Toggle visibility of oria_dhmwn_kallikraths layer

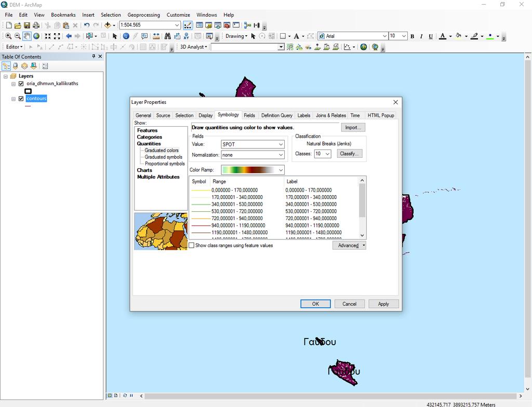[x=21, y=84]
